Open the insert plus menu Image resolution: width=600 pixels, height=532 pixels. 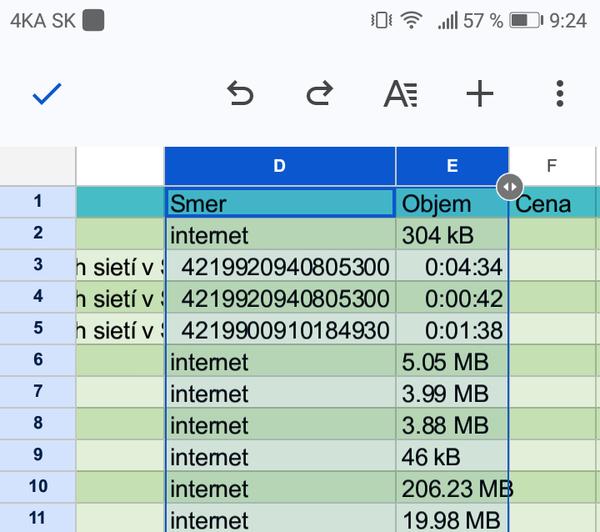coord(480,94)
